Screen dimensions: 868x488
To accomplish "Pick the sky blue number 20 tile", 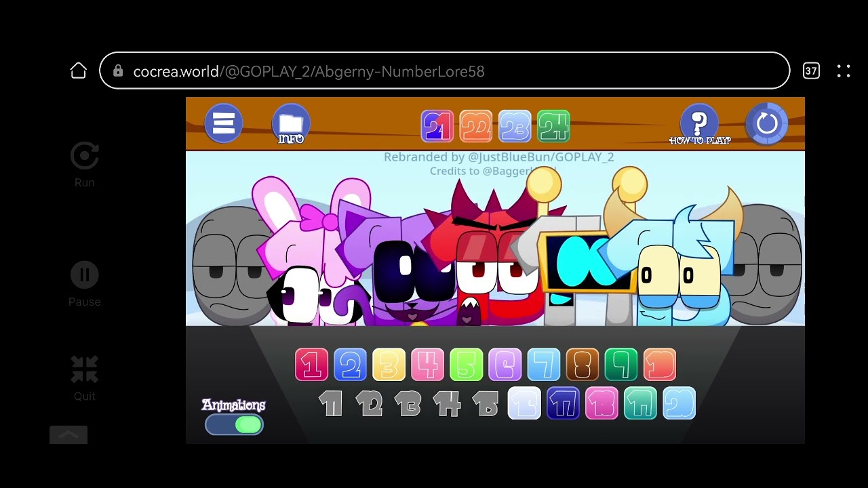I will pos(679,403).
